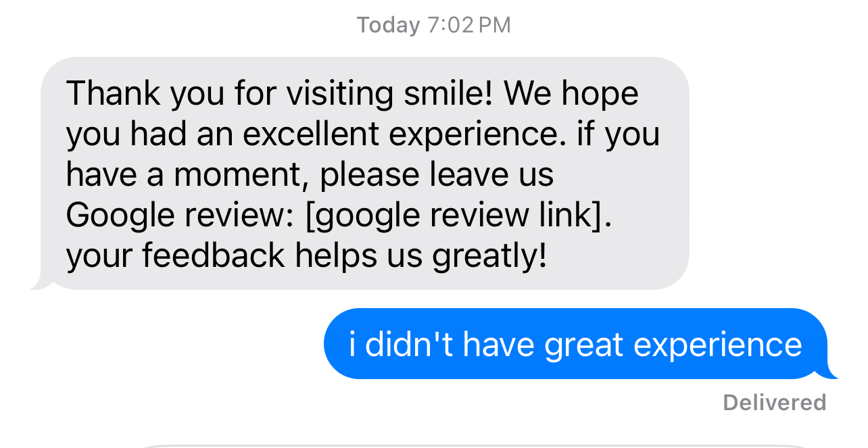
Task: Click the 7:02 PM time text
Action: click(469, 25)
